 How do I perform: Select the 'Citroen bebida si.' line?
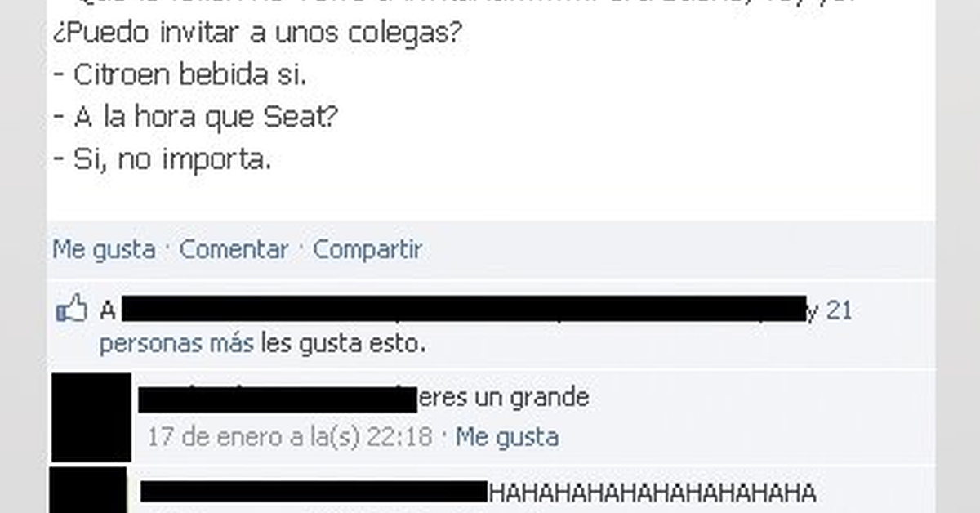[180, 75]
